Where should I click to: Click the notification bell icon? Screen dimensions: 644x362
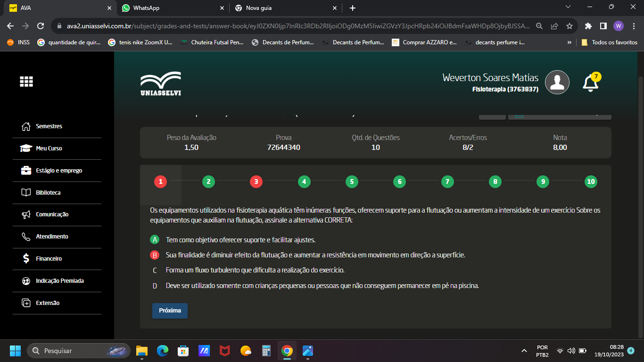(x=590, y=83)
